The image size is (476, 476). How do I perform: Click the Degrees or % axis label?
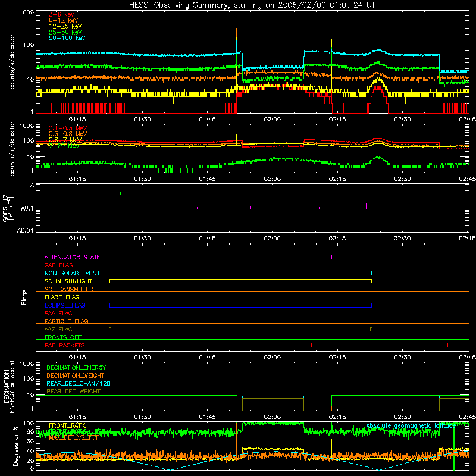(16, 446)
